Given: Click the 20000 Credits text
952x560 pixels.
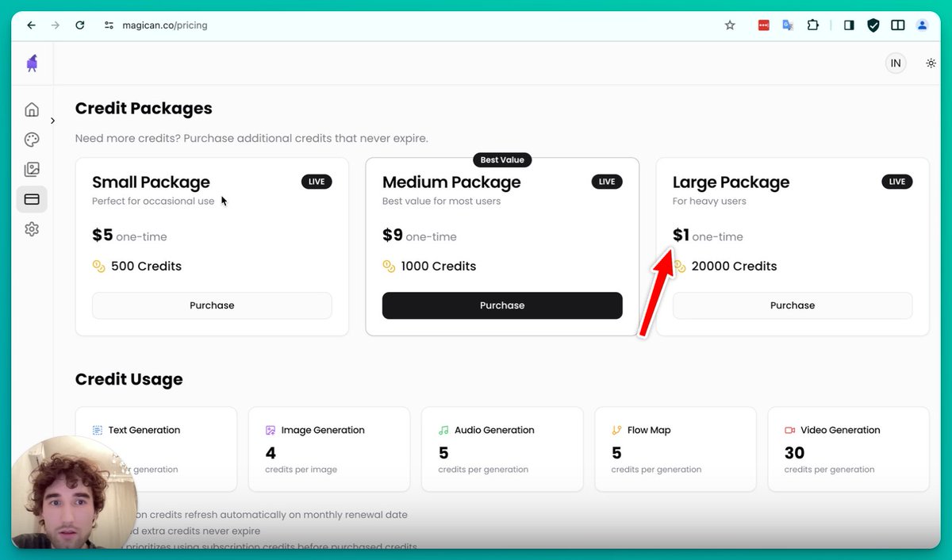Looking at the screenshot, I should (734, 267).
